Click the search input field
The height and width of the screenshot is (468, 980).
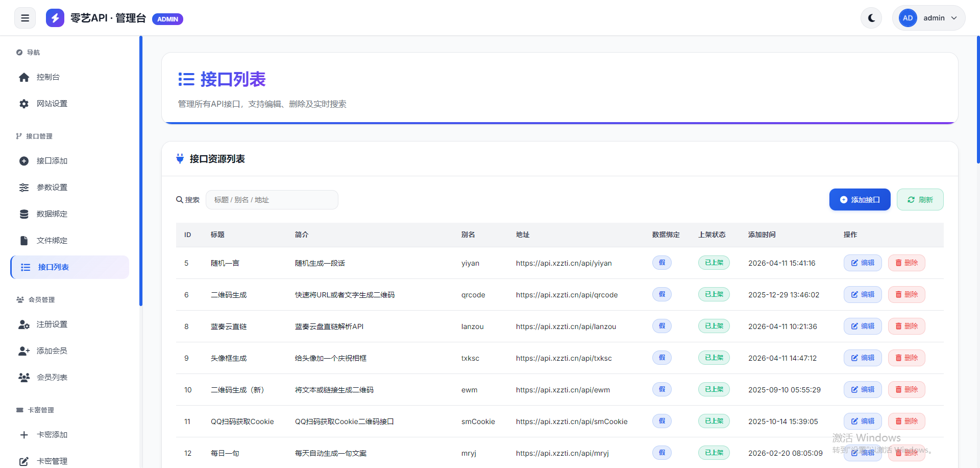[x=272, y=200]
